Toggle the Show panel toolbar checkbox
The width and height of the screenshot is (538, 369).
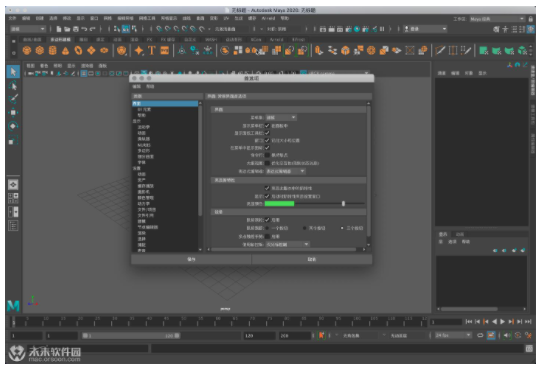point(267,133)
